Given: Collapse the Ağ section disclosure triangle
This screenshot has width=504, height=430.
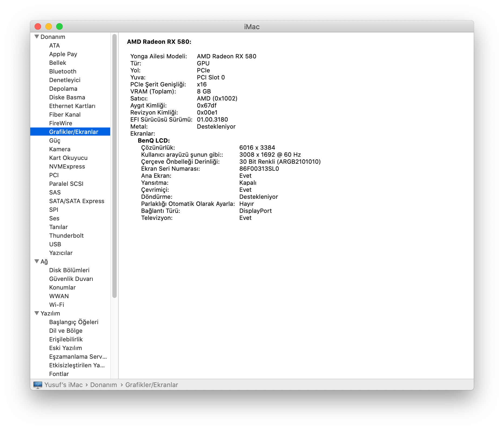Looking at the screenshot, I should 37,261.
